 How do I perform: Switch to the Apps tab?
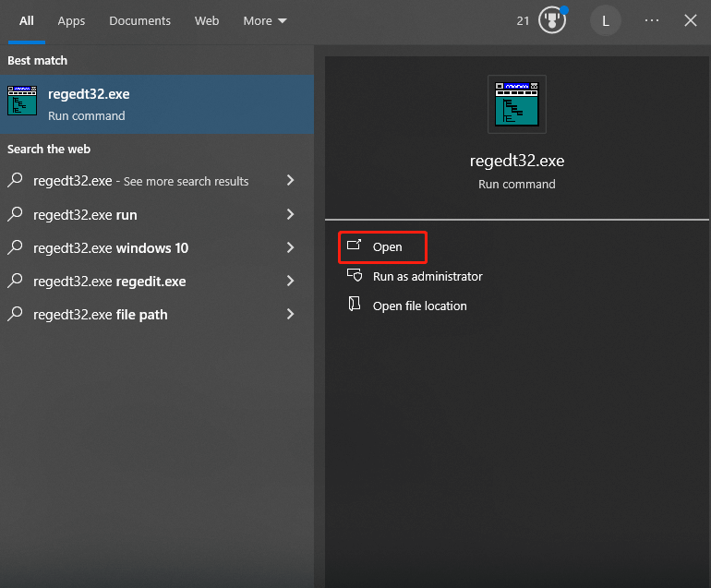(x=71, y=21)
